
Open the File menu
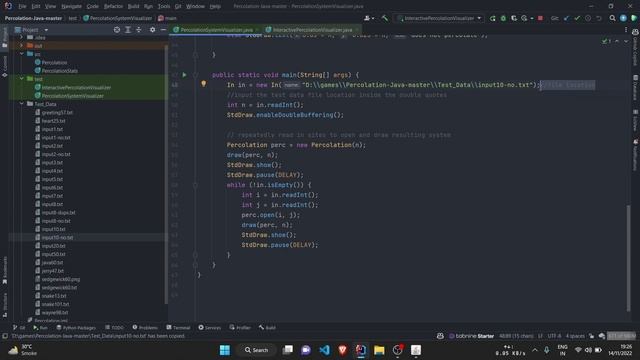[22, 6]
